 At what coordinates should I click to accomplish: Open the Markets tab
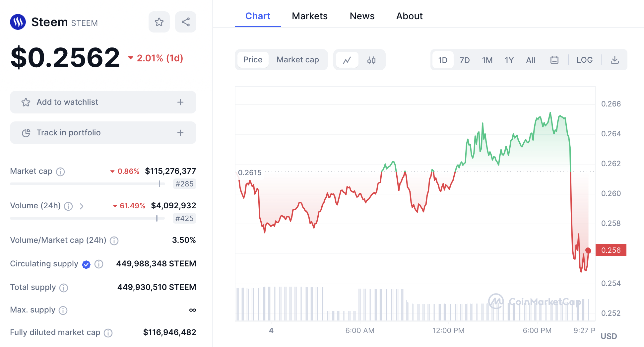[309, 16]
